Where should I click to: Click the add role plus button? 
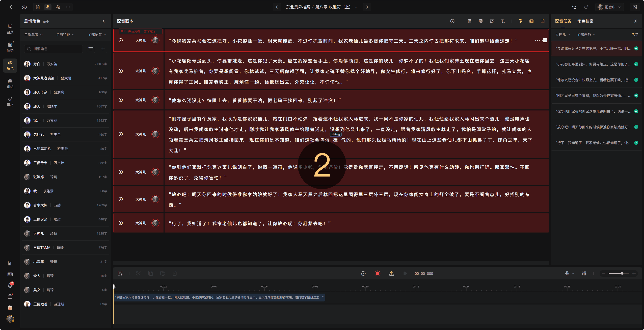(103, 49)
